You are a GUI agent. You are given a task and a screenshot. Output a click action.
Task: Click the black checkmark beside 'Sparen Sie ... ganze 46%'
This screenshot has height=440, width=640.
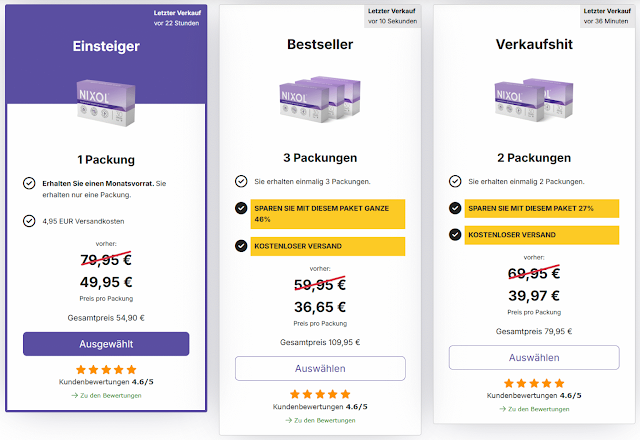point(241,208)
